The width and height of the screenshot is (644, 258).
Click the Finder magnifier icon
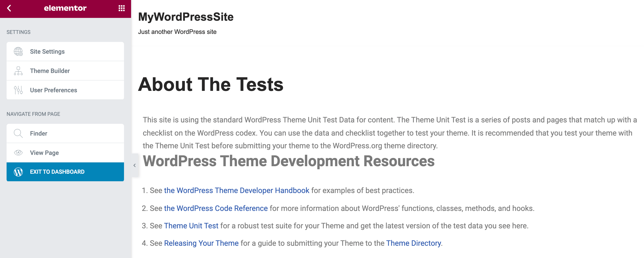tap(18, 133)
